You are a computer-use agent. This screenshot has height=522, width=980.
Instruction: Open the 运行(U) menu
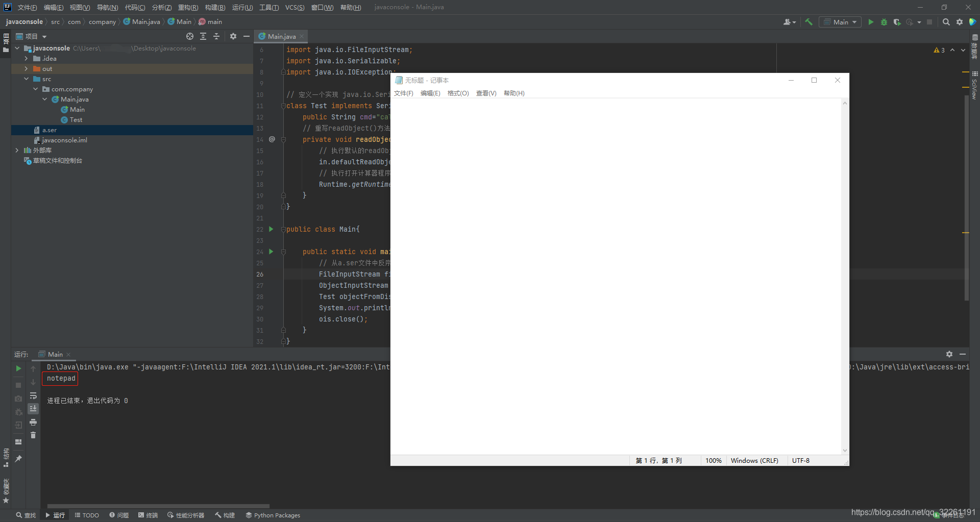pyautogui.click(x=242, y=7)
